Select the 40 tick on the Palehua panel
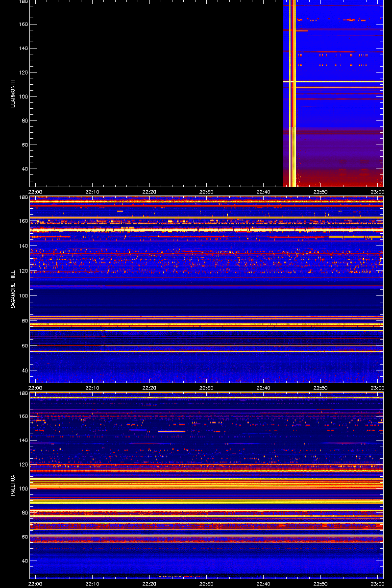 (x=24, y=561)
